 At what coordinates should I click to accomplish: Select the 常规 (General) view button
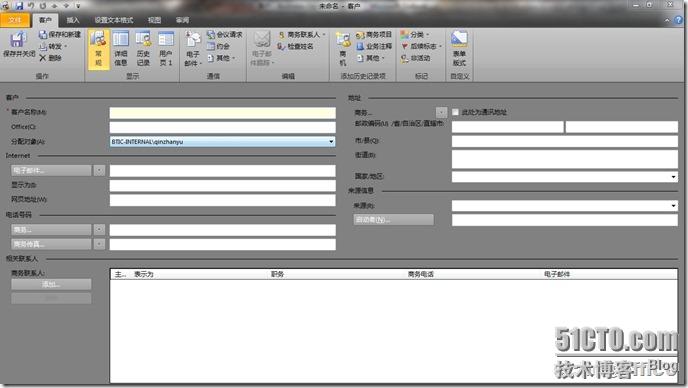coord(98,49)
